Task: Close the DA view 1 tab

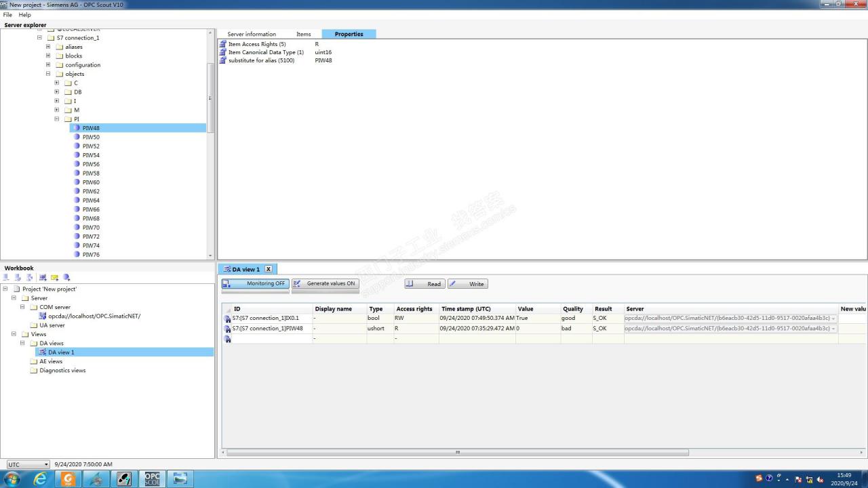Action: tap(269, 269)
